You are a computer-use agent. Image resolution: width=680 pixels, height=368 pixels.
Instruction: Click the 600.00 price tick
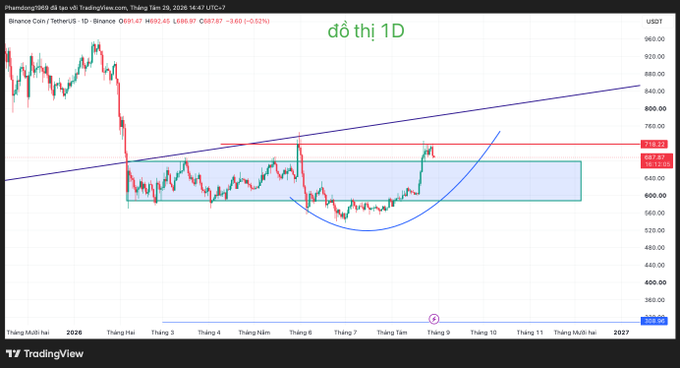655,195
